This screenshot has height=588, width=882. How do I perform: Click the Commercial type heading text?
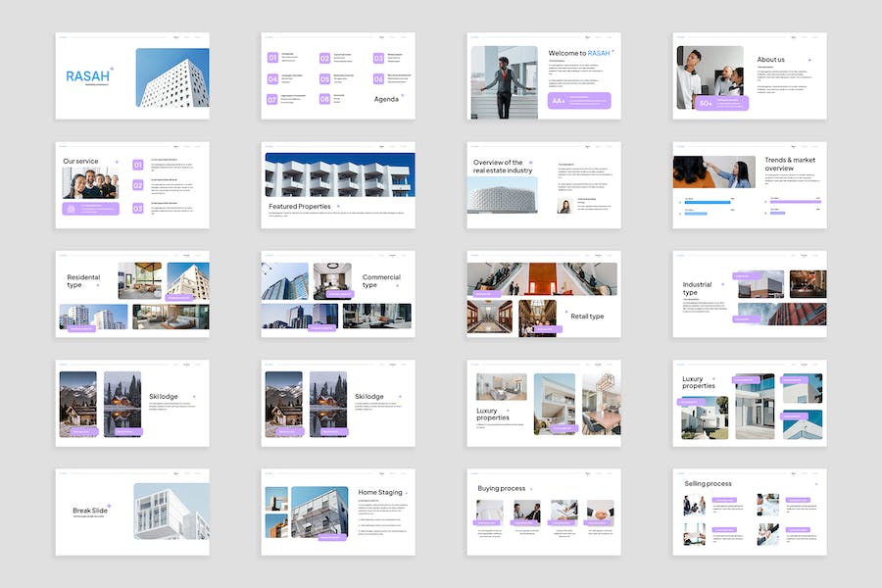click(x=381, y=281)
